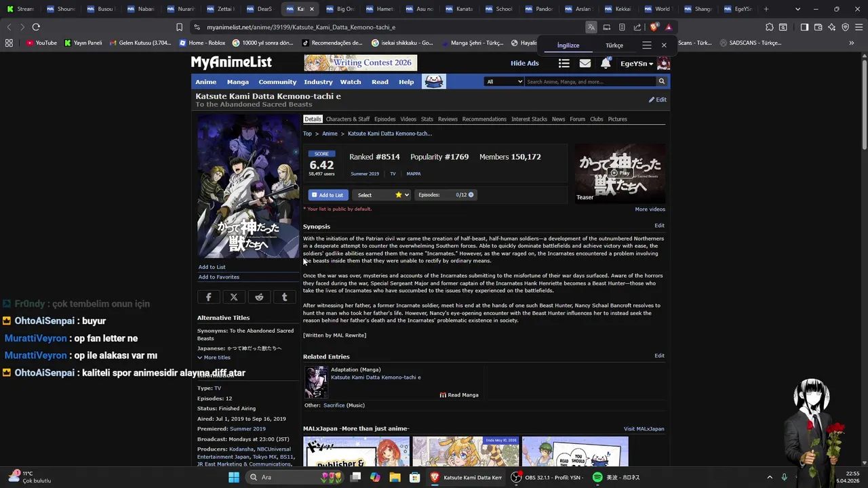Open the Spotify taskbar item
Image resolution: width=868 pixels, height=488 pixels.
point(616,477)
